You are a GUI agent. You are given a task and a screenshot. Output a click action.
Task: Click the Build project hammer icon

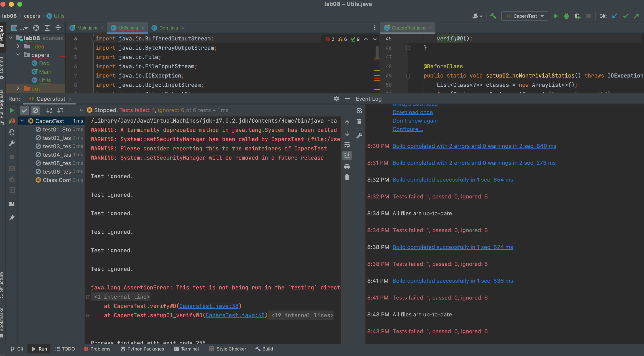493,16
